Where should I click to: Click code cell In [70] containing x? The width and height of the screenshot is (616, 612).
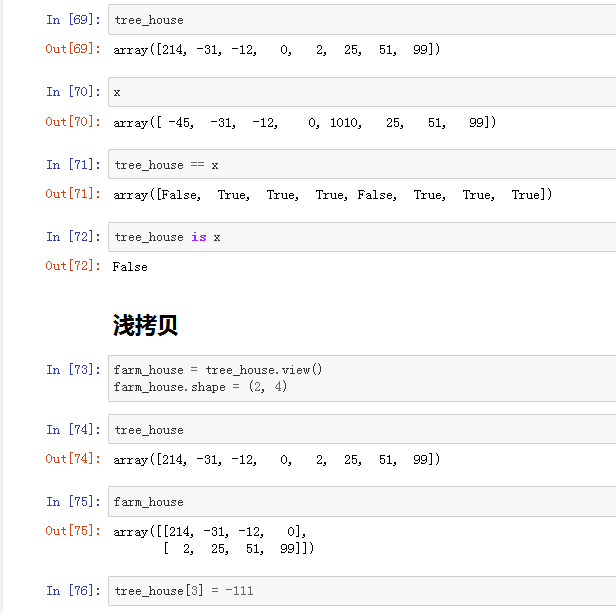(362, 92)
